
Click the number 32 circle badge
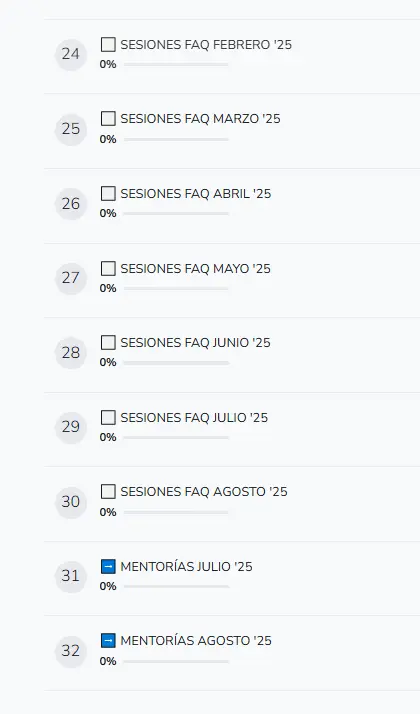coord(71,651)
